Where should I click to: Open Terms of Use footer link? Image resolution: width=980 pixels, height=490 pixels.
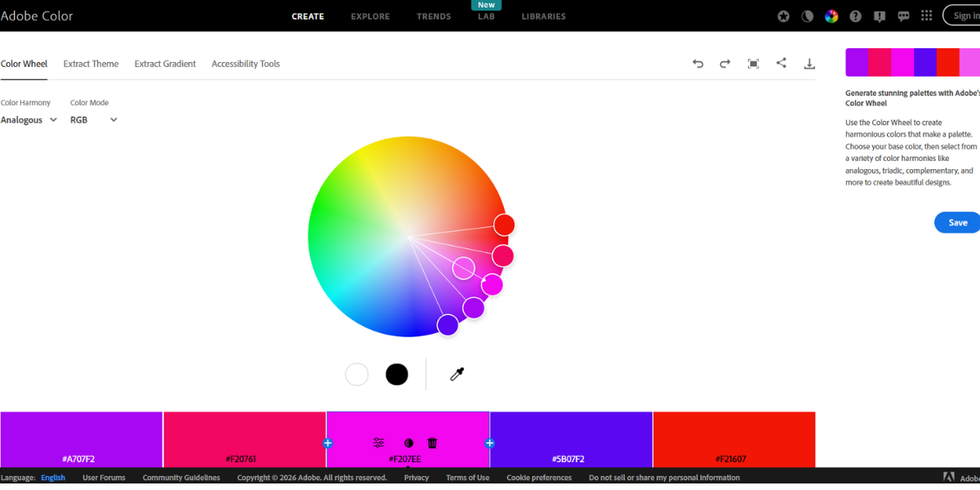[467, 478]
